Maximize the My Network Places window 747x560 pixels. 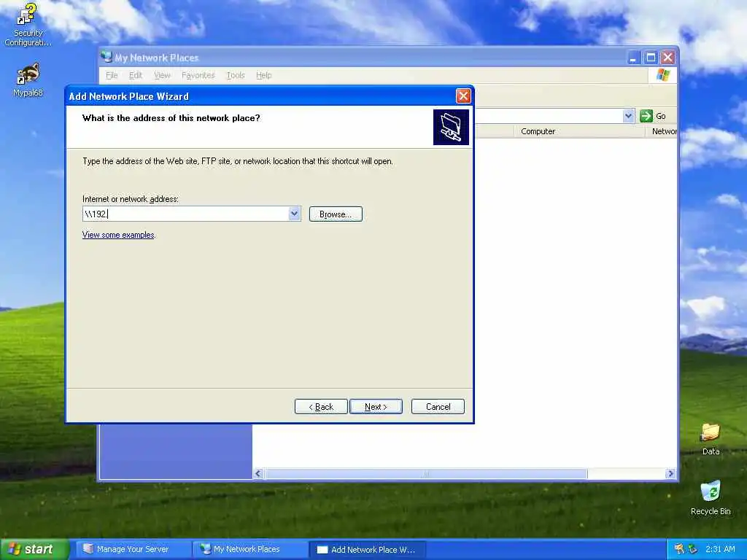[x=650, y=58]
